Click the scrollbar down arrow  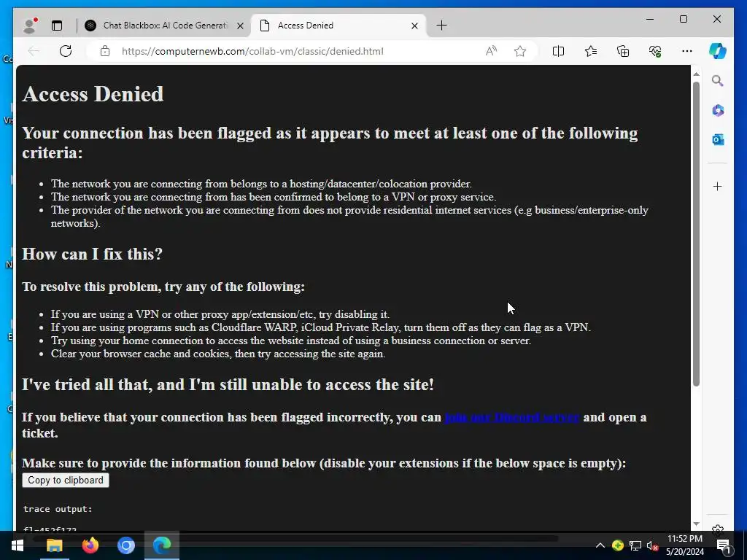point(696,524)
